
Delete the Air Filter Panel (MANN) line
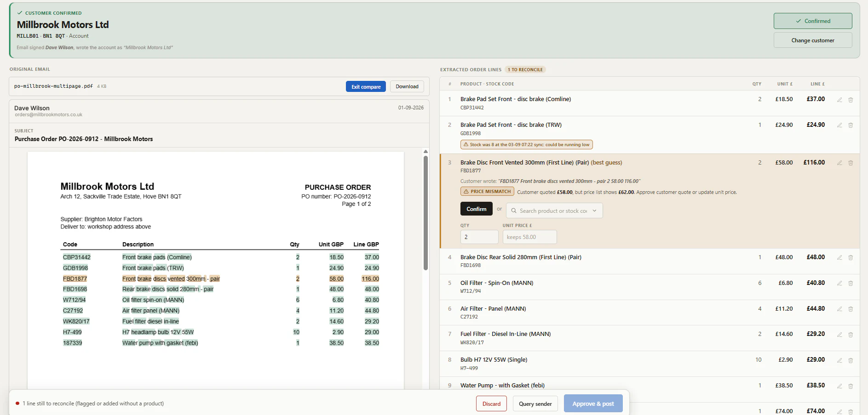pos(851,309)
